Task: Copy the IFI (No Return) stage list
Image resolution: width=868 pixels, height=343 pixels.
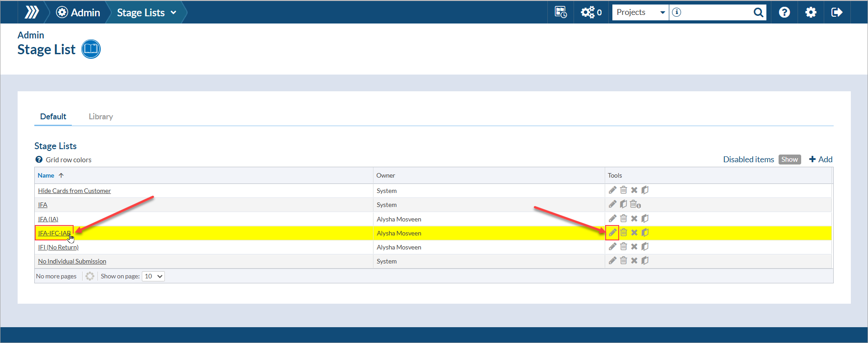Action: 645,247
